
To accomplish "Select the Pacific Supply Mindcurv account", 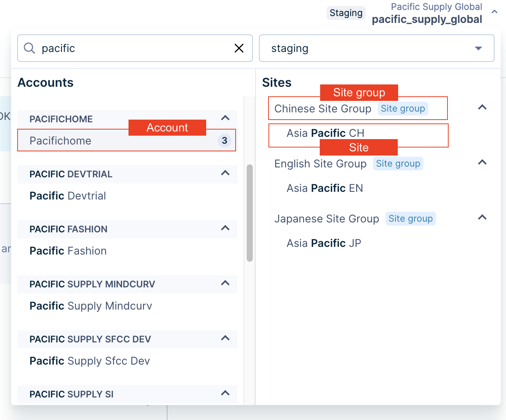I will pos(127,306).
